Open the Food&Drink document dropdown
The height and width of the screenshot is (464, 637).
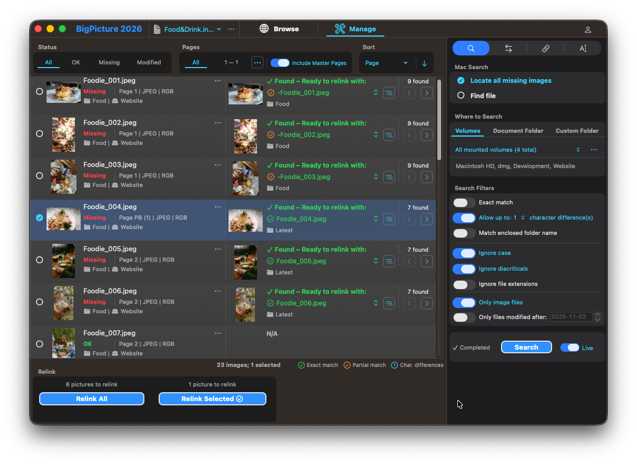point(190,29)
